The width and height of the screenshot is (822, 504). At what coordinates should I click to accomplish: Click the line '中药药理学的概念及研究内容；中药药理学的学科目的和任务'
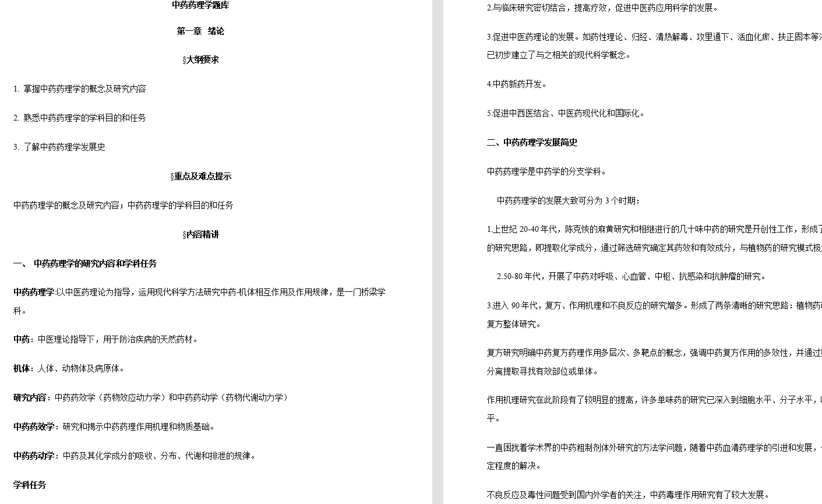click(x=124, y=206)
